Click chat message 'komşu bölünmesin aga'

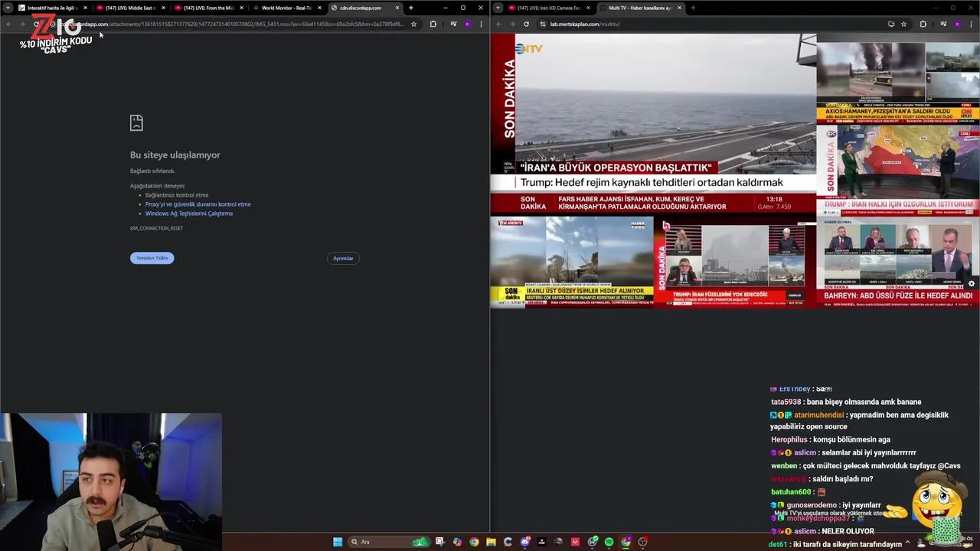pyautogui.click(x=851, y=440)
